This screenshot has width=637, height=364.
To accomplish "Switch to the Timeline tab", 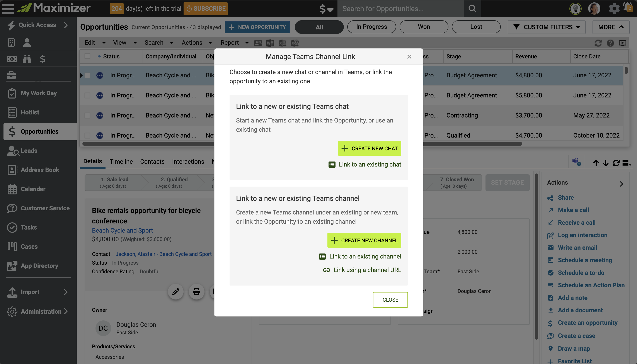I will (x=121, y=162).
